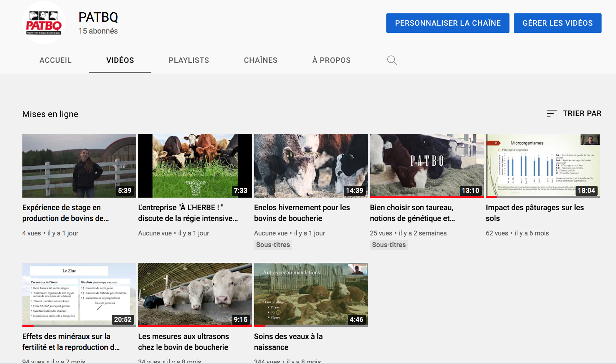Click the sort lines icon beside TRIER PAR
The image size is (616, 364).
point(552,113)
